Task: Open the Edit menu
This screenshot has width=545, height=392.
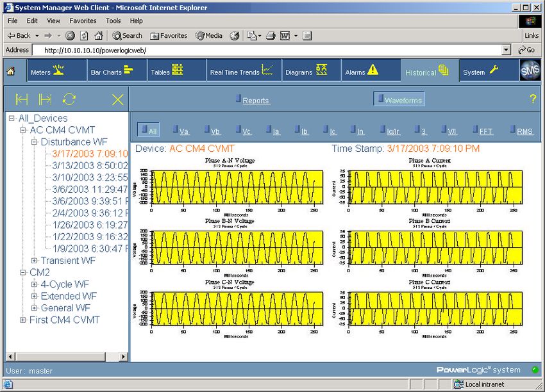Action: [x=32, y=21]
